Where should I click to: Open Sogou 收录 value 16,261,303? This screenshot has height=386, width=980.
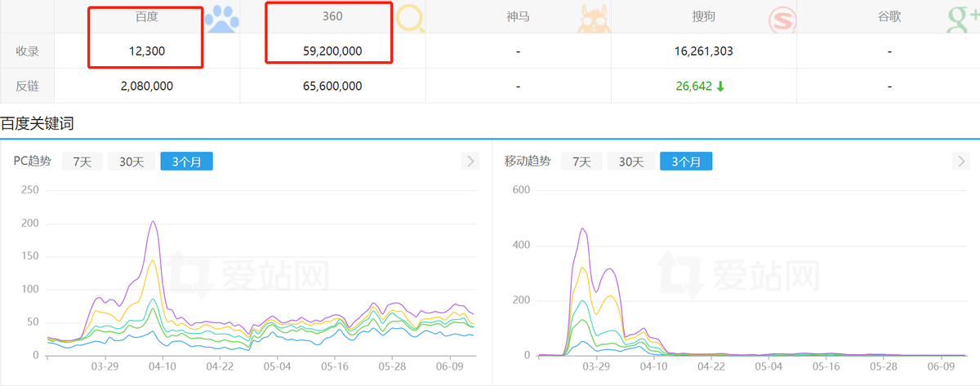pyautogui.click(x=703, y=51)
